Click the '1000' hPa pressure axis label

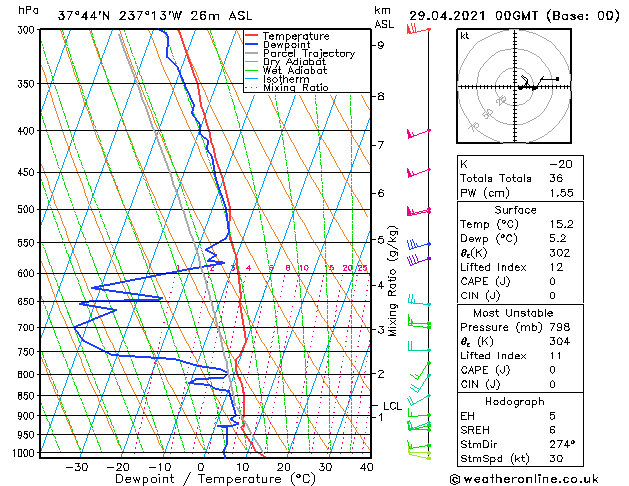point(26,453)
